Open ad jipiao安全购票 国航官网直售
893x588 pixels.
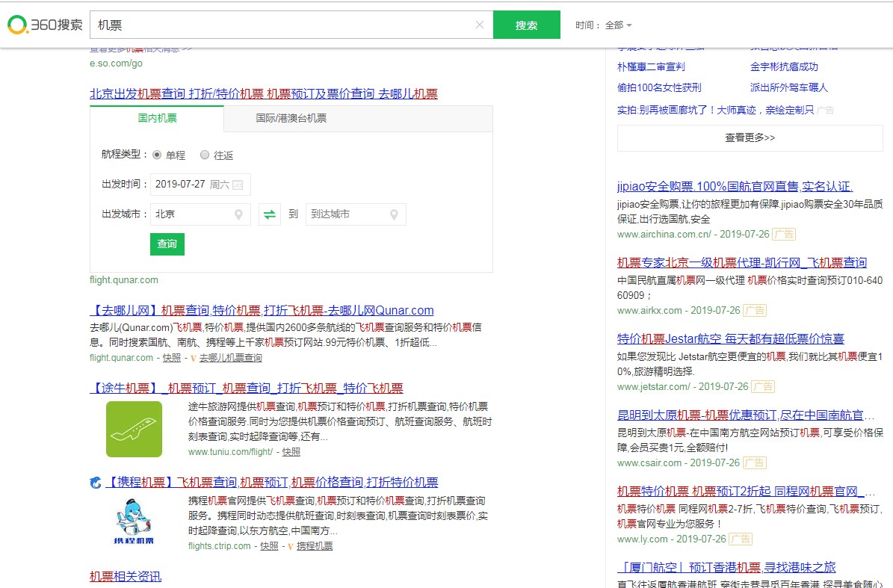coord(735,186)
